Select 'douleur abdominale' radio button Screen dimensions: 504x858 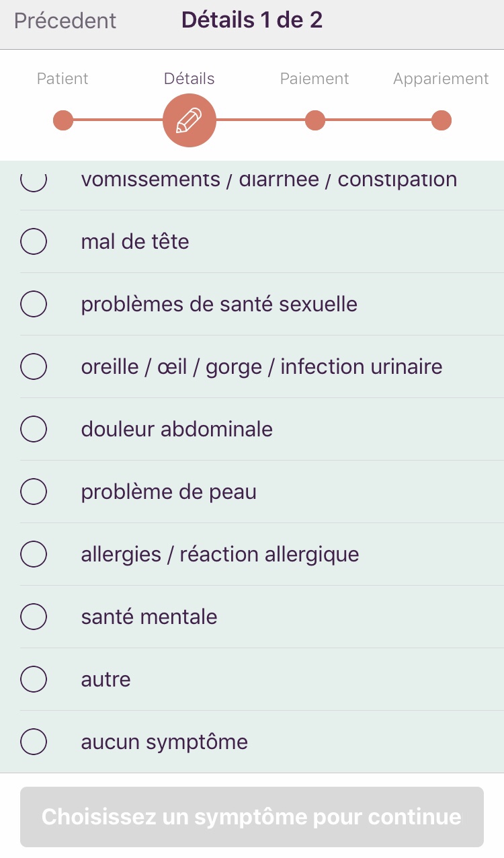pos(34,429)
